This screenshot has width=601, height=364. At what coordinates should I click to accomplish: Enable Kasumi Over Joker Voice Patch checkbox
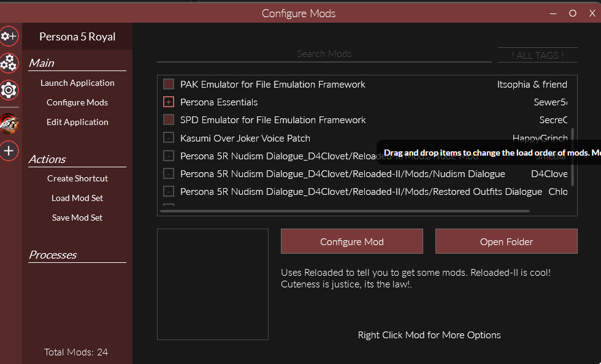[x=169, y=137]
